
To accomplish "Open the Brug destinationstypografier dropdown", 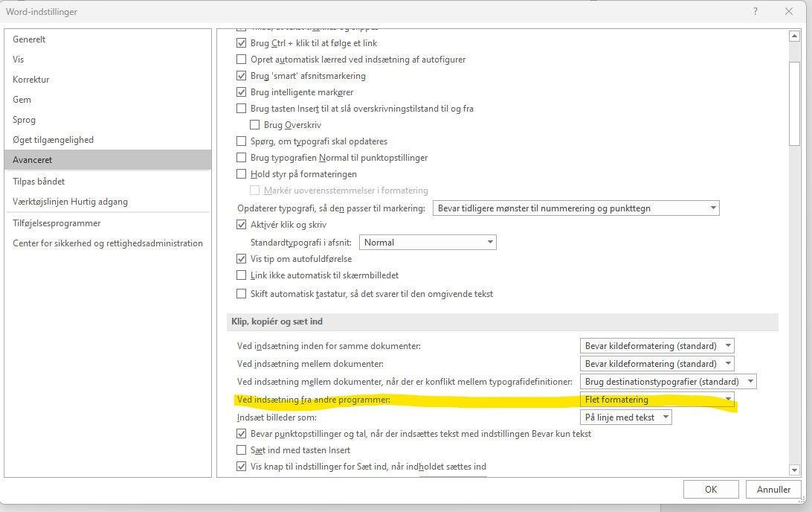I will coord(668,382).
